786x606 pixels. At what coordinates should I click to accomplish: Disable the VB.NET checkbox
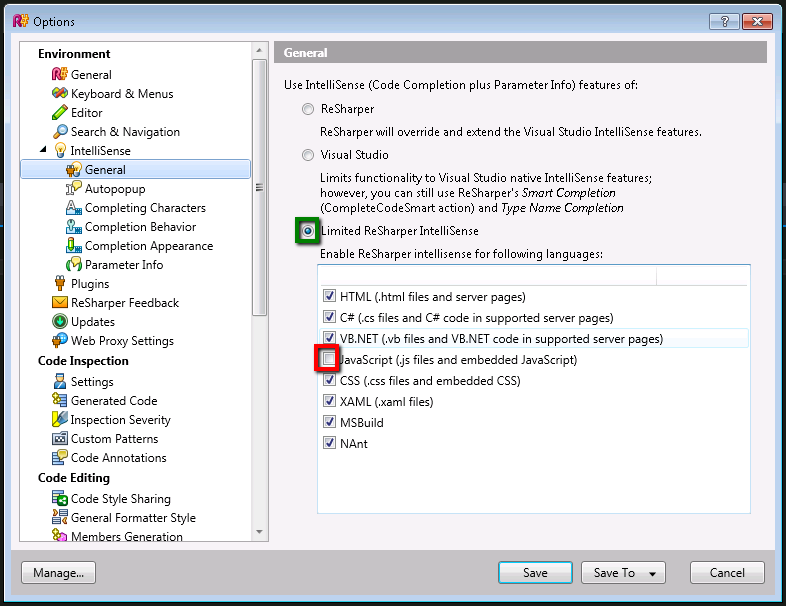[x=329, y=338]
